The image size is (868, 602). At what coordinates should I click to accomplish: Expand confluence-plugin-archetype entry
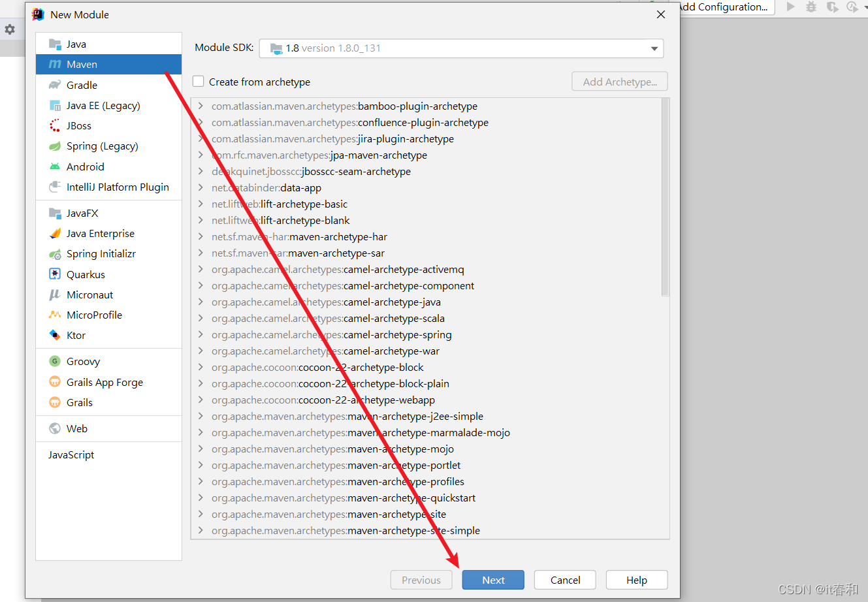point(201,122)
